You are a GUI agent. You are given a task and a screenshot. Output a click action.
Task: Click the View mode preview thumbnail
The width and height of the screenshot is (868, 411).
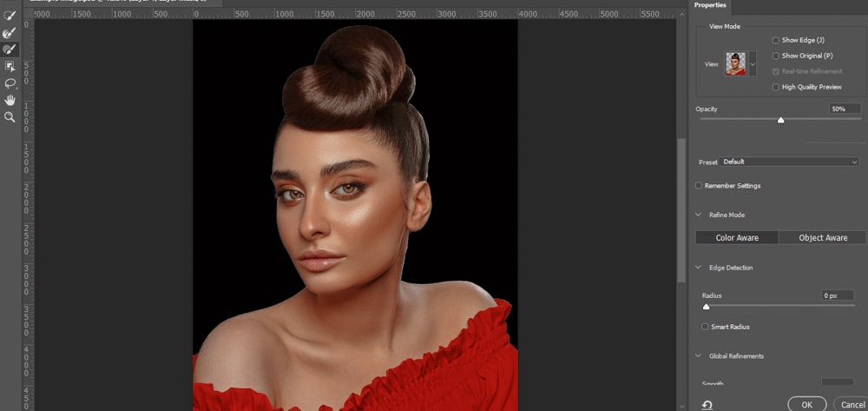736,64
